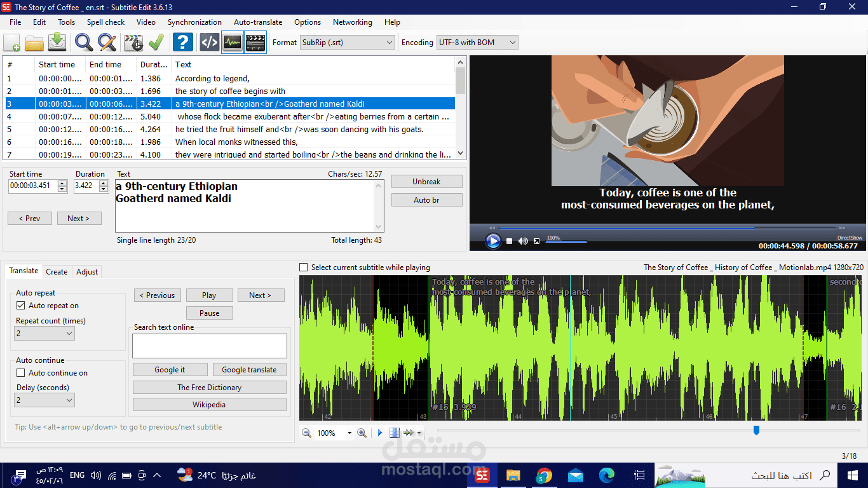Viewport: 868px width, 488px height.
Task: Open the Synchronization menu
Action: [x=194, y=22]
